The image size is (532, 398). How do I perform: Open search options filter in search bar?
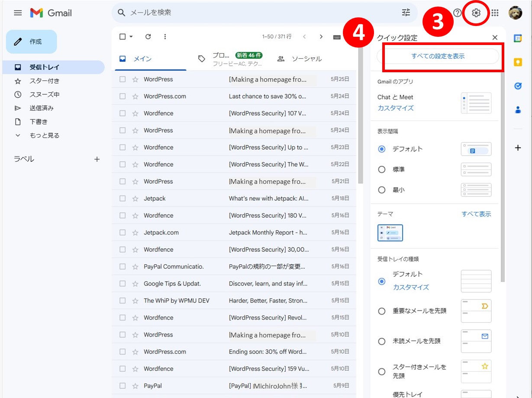[x=406, y=13]
